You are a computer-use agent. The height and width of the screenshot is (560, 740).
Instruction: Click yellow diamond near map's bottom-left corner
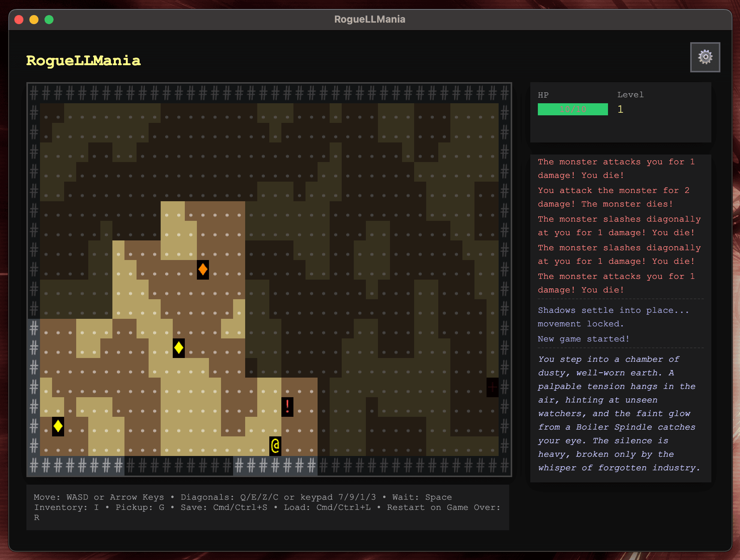click(x=58, y=426)
